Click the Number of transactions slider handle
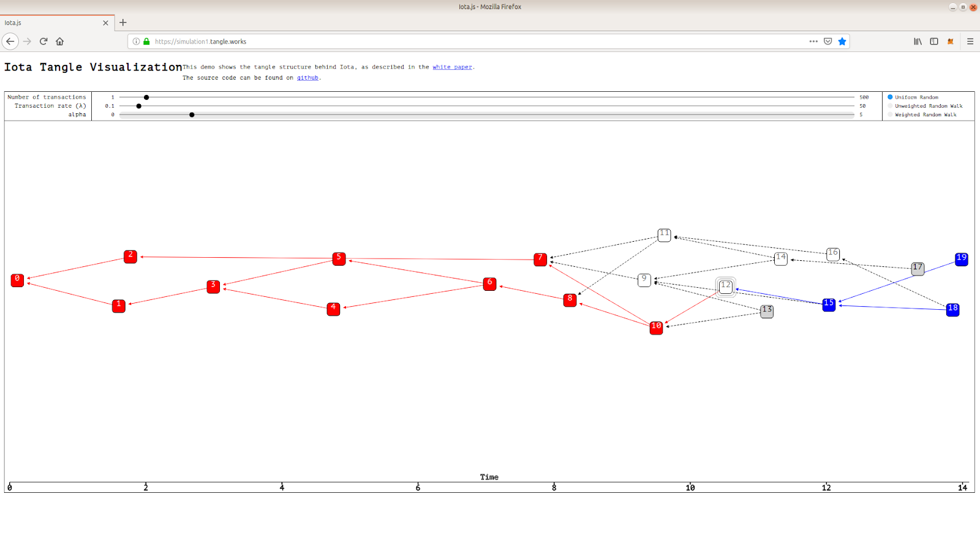 146,97
